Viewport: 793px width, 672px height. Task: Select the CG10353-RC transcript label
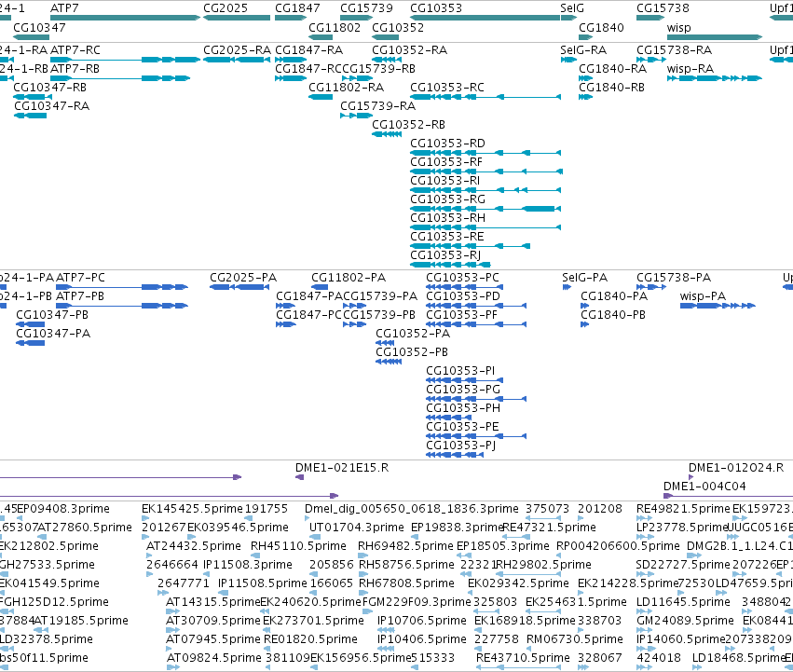coord(447,88)
